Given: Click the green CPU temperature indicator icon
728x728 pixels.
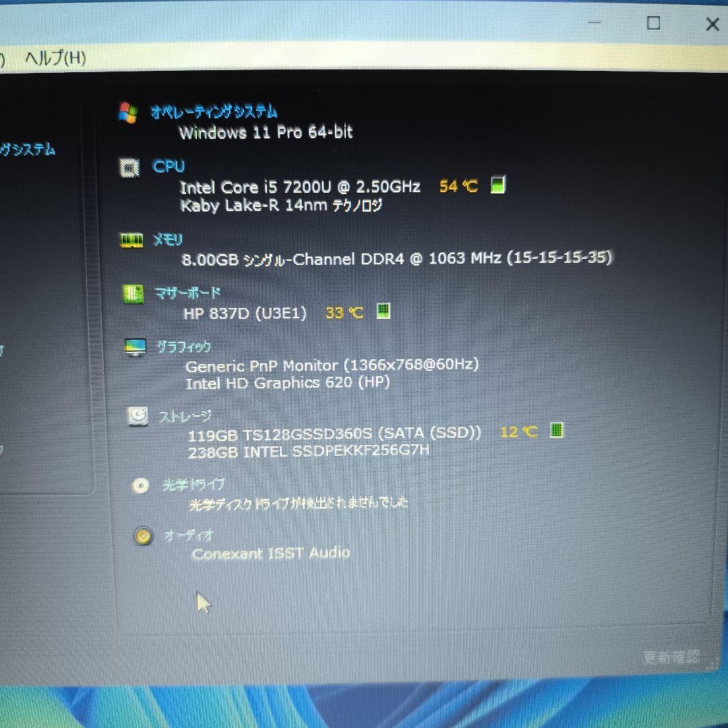Looking at the screenshot, I should click(x=497, y=185).
